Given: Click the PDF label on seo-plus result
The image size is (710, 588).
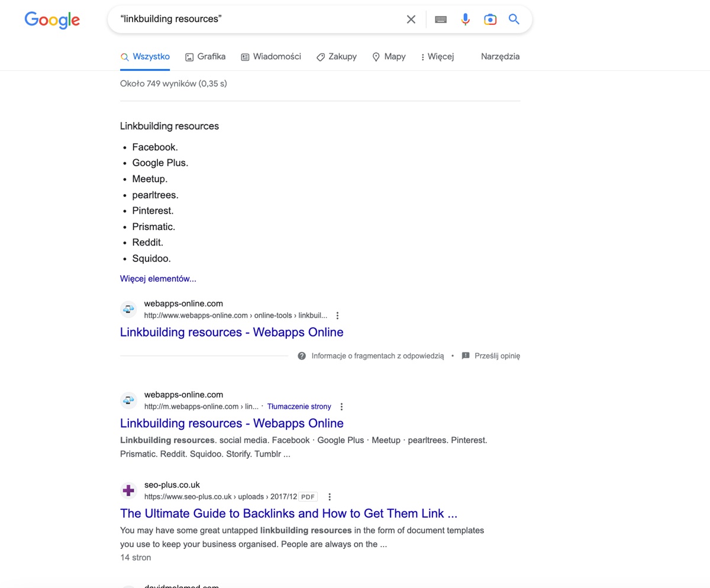Looking at the screenshot, I should pos(308,497).
